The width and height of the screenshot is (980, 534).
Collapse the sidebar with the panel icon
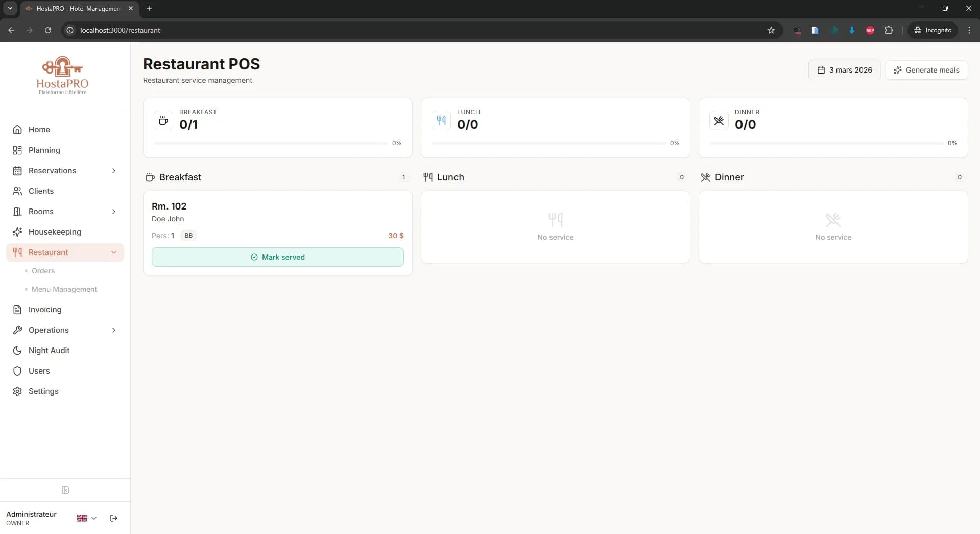(65, 490)
